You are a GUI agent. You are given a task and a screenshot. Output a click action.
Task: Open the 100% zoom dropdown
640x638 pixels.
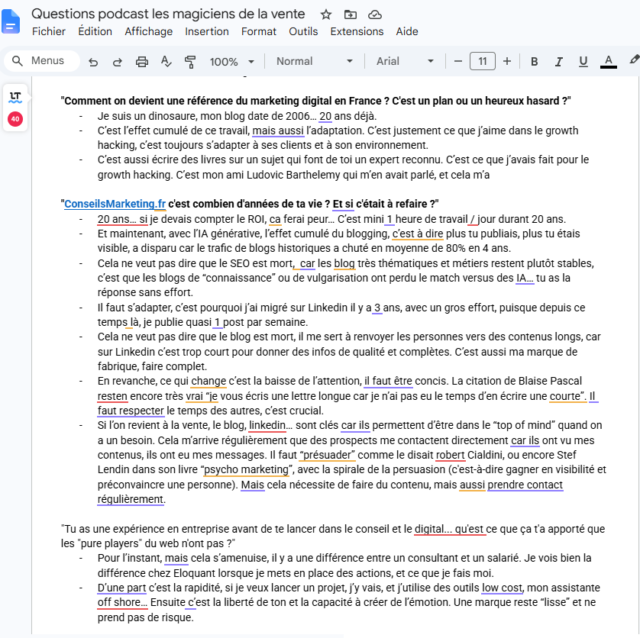click(x=232, y=62)
